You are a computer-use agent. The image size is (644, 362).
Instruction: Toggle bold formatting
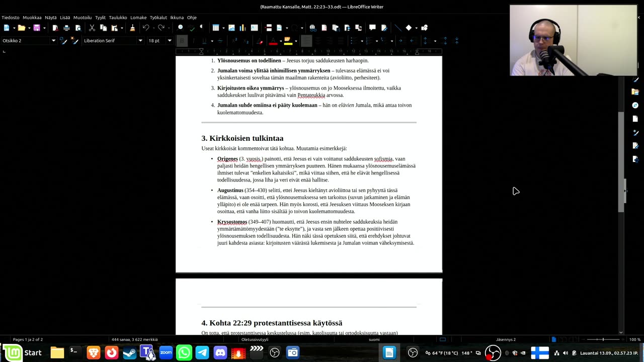[182, 41]
